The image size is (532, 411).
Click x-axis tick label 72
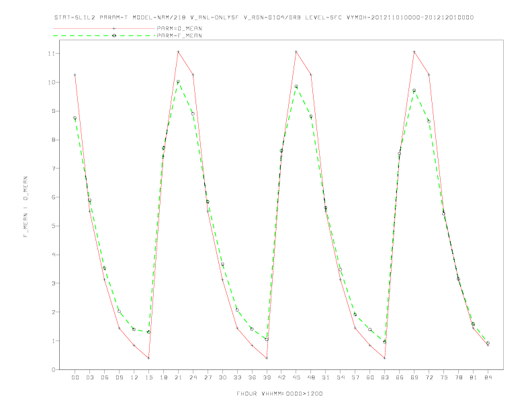pos(429,377)
